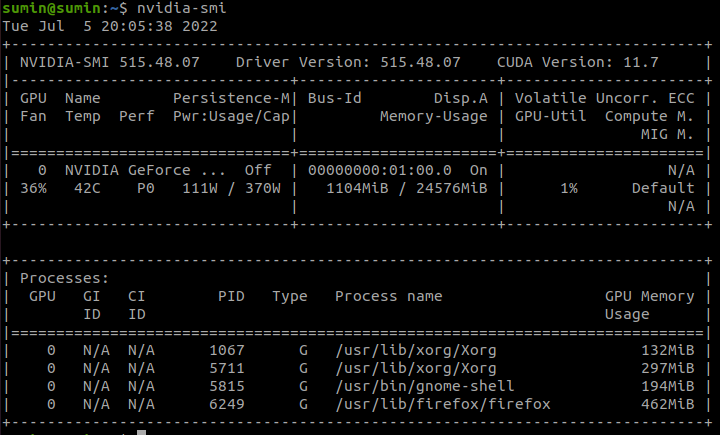Click the nvidia-smi command text
The height and width of the screenshot is (435, 720).
pyautogui.click(x=181, y=8)
